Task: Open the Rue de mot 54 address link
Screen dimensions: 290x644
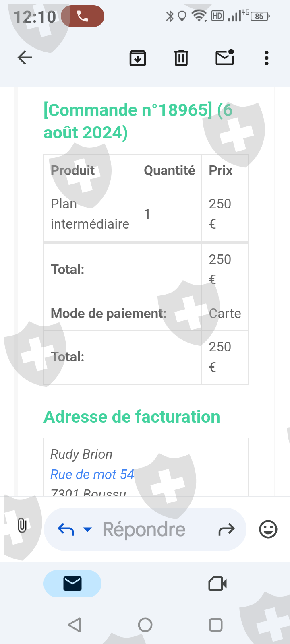Action: (92, 475)
